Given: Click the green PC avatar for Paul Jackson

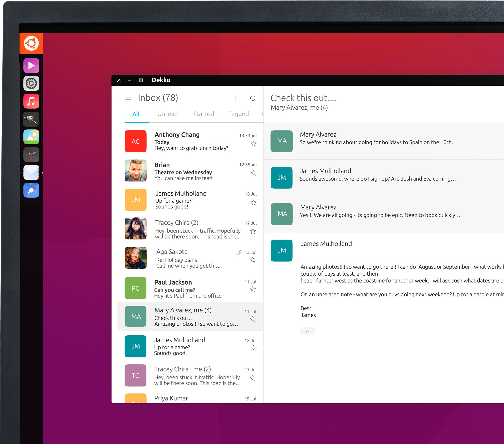Looking at the screenshot, I should tap(136, 288).
